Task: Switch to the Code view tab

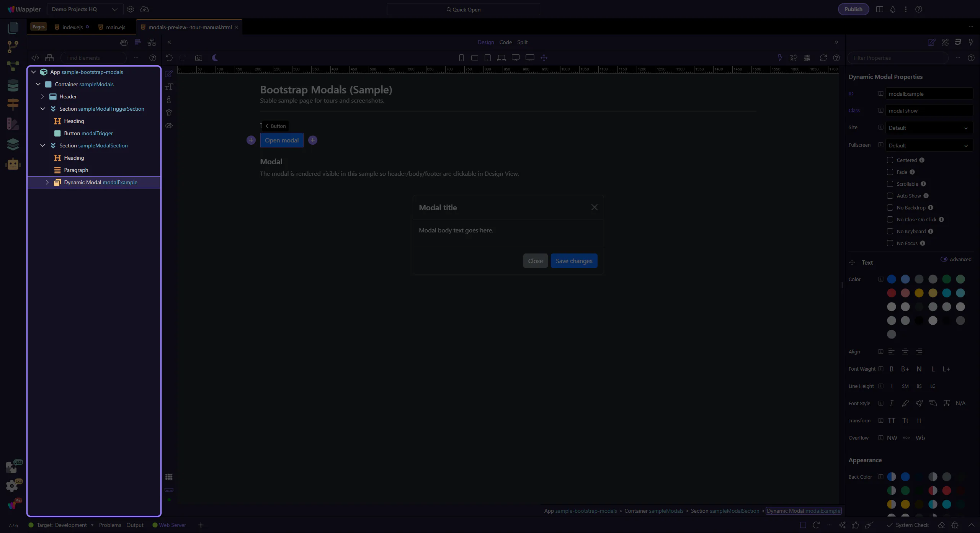Action: (x=505, y=42)
